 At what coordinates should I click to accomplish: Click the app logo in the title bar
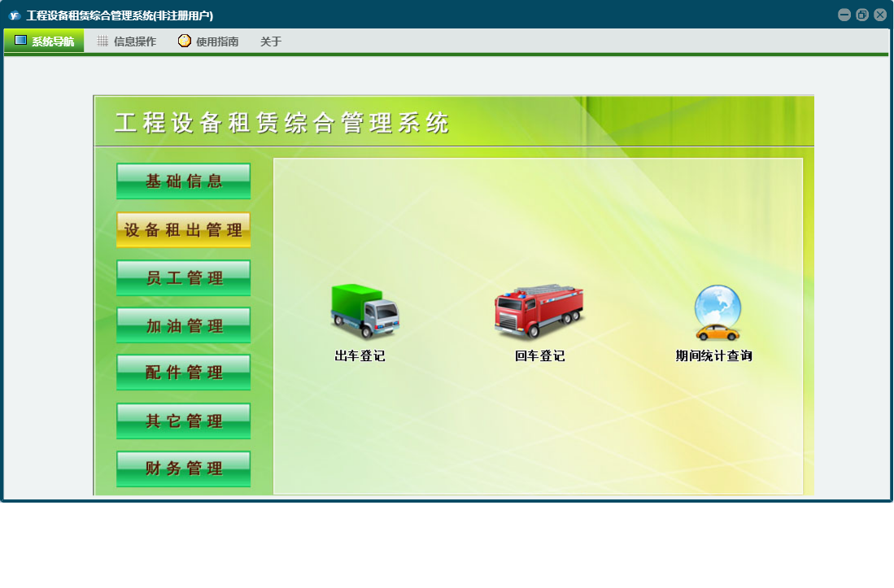tap(15, 15)
